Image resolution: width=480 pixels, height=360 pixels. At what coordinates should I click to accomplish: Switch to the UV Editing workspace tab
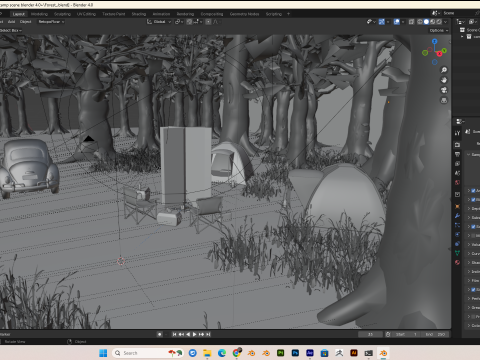coord(86,14)
